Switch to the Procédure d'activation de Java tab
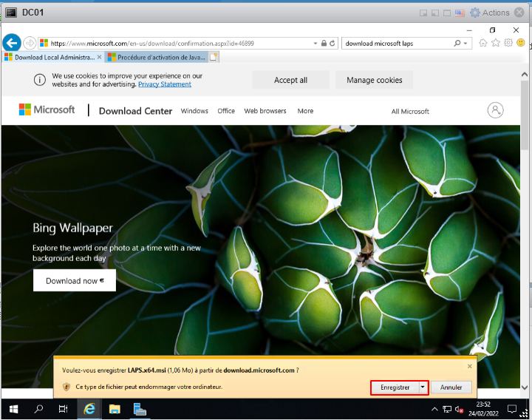532x420 pixels. 157,57
